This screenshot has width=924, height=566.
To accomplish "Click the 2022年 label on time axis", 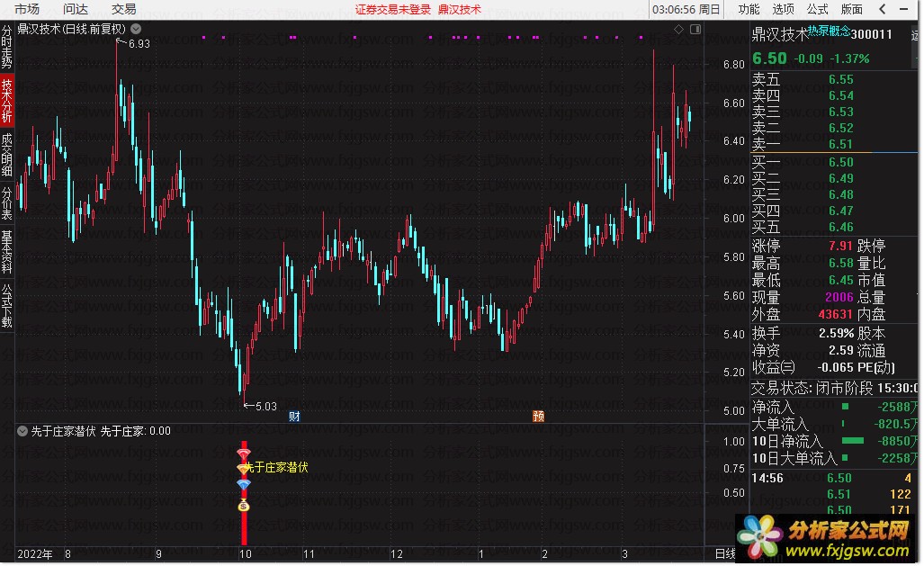I will point(35,553).
